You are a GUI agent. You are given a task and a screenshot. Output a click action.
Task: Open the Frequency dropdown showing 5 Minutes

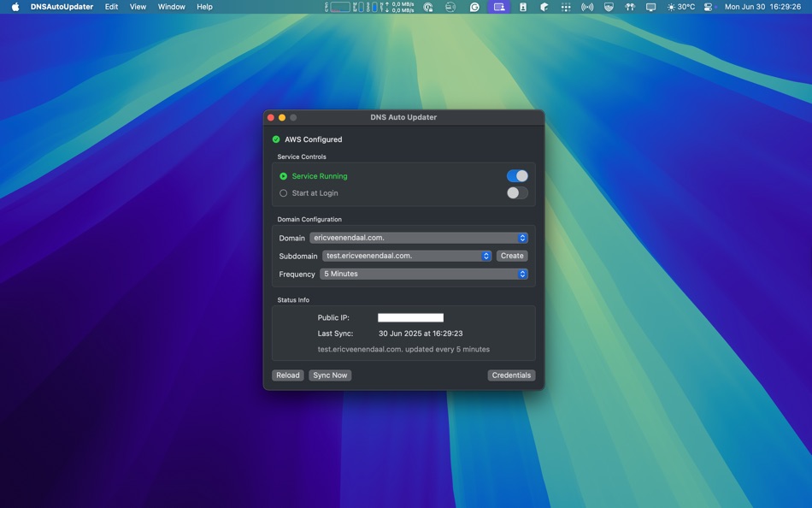424,275
